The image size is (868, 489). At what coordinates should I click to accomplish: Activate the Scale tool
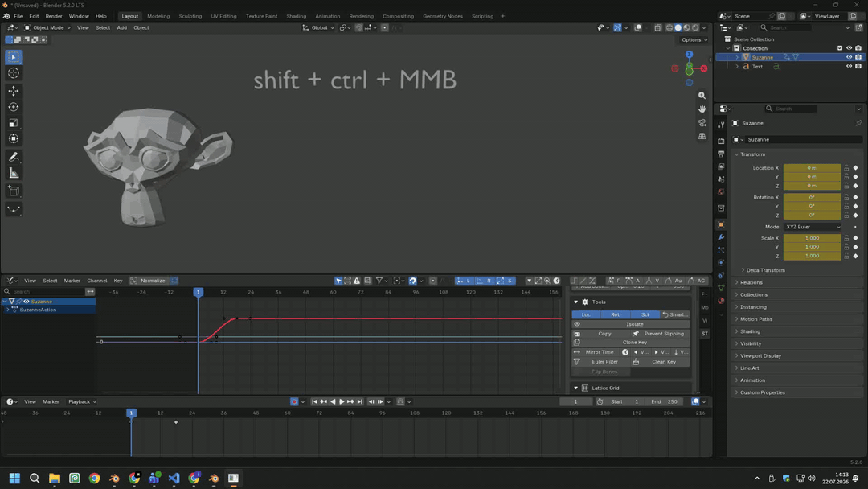point(14,123)
